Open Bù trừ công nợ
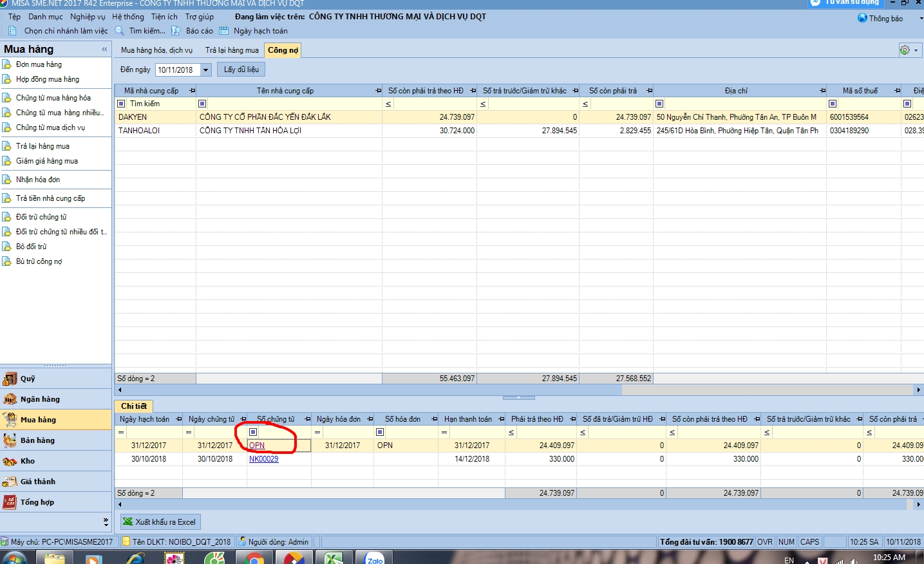This screenshot has width=924, height=564. [39, 261]
